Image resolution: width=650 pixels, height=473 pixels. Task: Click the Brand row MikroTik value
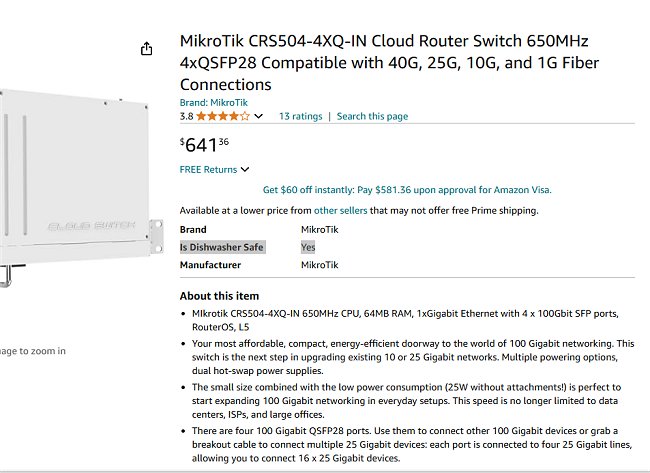(x=320, y=230)
